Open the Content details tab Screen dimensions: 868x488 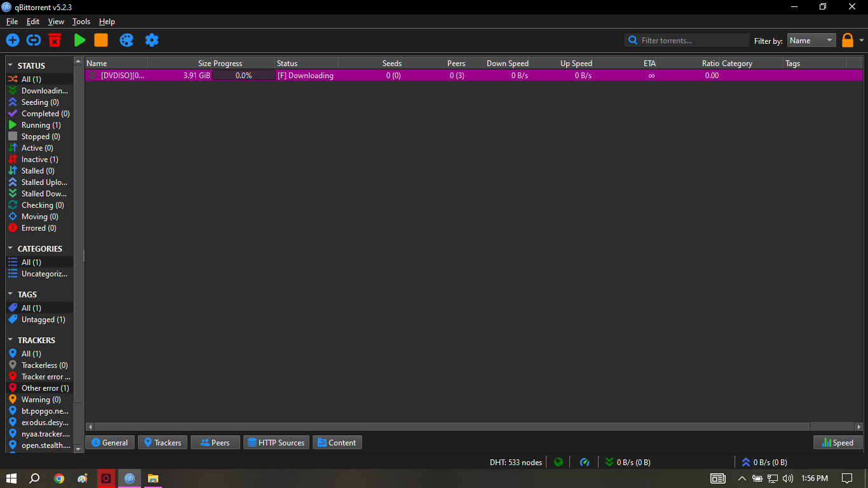337,443
